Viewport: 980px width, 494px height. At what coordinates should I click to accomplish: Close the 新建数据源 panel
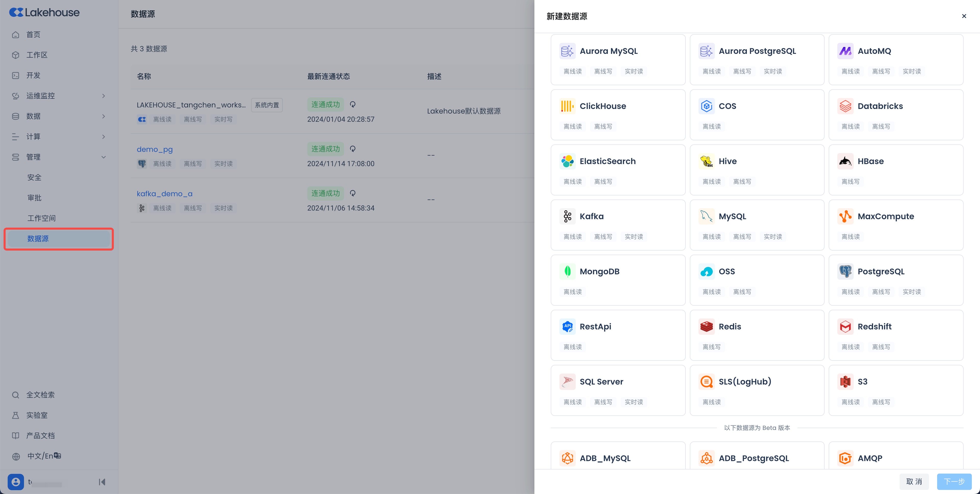coord(964,16)
